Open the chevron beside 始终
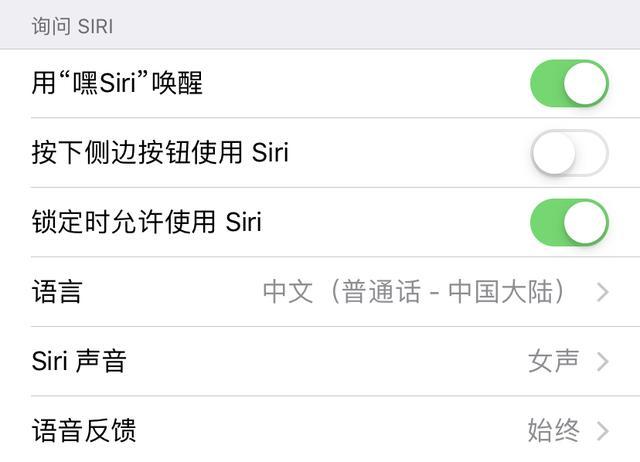Screen dimensions: 640x462 (602, 431)
